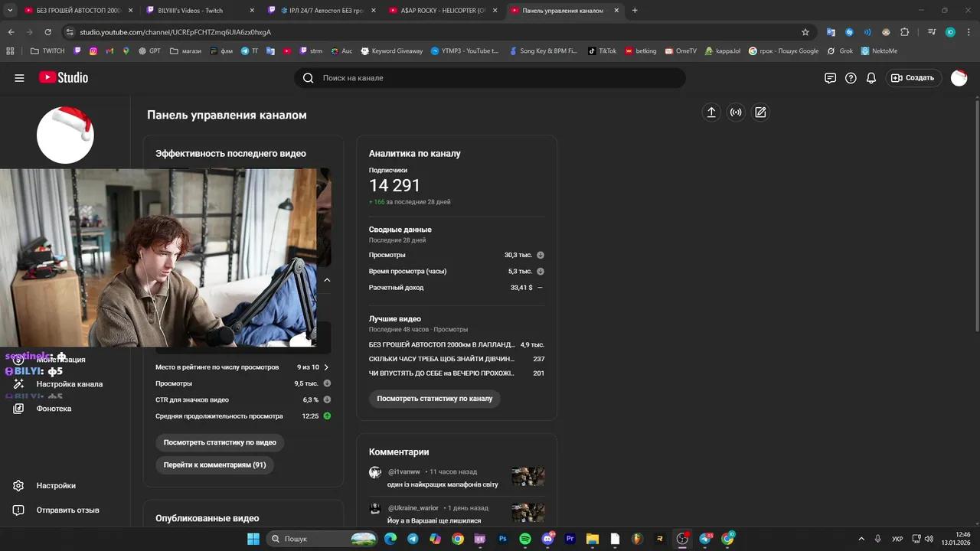Viewport: 980px width, 551px height.
Task: Click the video thumbnail on @i1vanww comment
Action: pyautogui.click(x=528, y=477)
